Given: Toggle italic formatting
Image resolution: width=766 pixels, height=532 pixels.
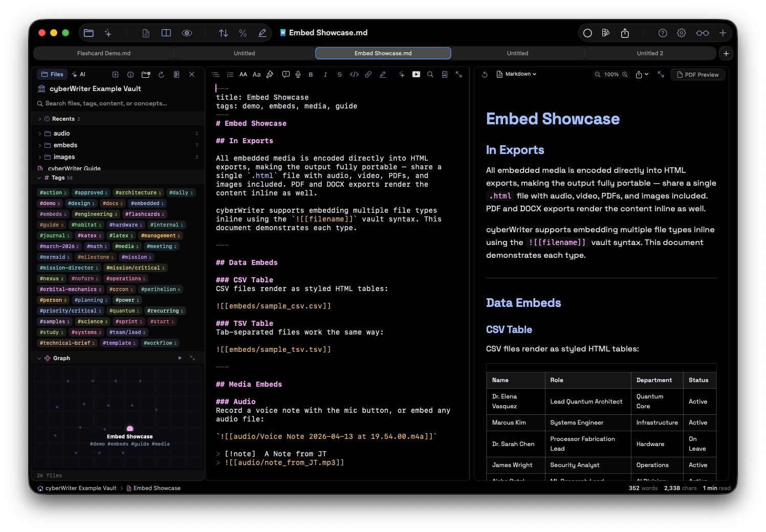Looking at the screenshot, I should click(325, 75).
